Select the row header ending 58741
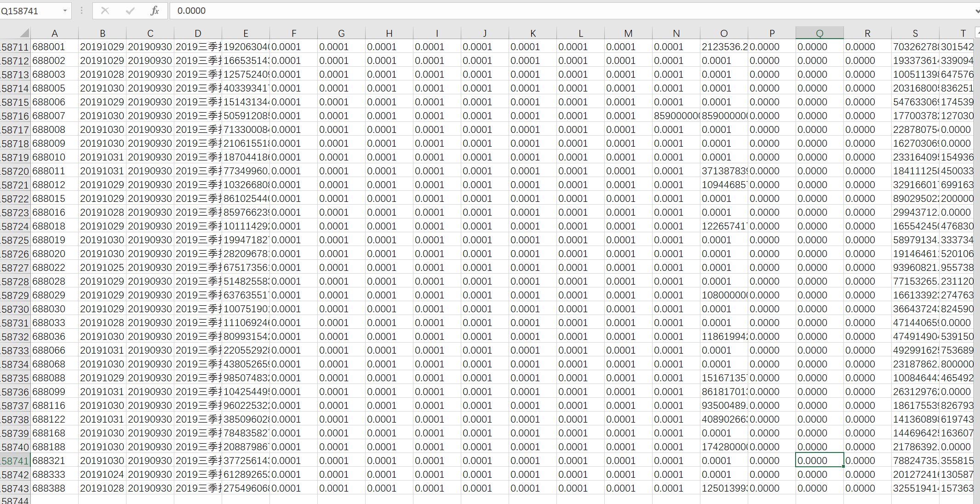The image size is (980, 504). pos(15,461)
